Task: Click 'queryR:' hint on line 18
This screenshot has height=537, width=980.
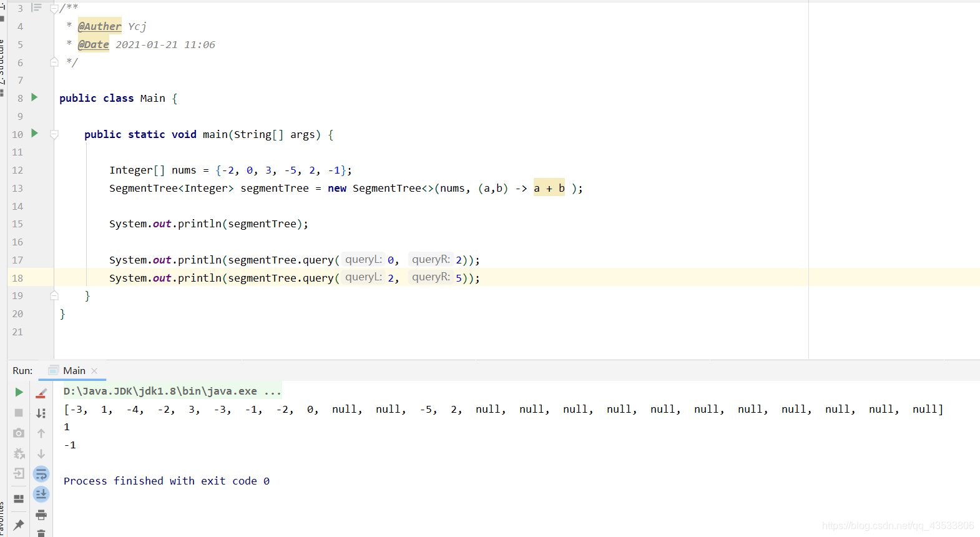Action: [431, 277]
